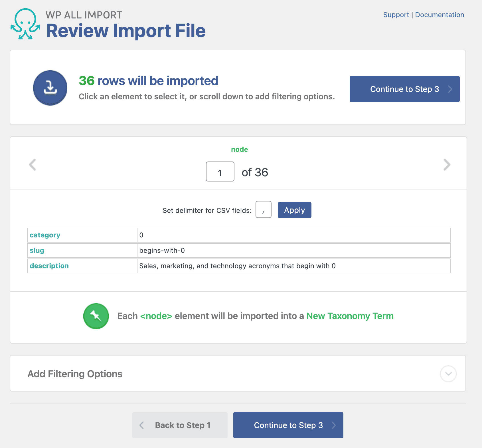Click the record number input box
The width and height of the screenshot is (482, 448).
[220, 172]
